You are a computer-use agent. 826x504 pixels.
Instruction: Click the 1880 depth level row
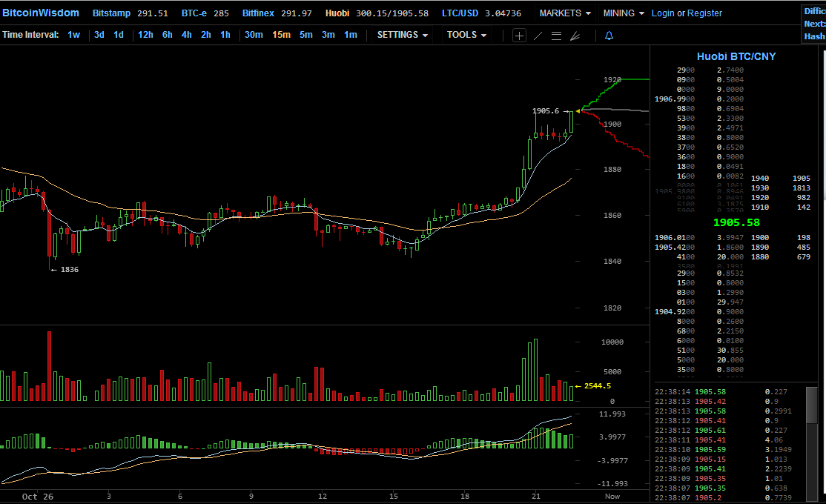(x=781, y=257)
